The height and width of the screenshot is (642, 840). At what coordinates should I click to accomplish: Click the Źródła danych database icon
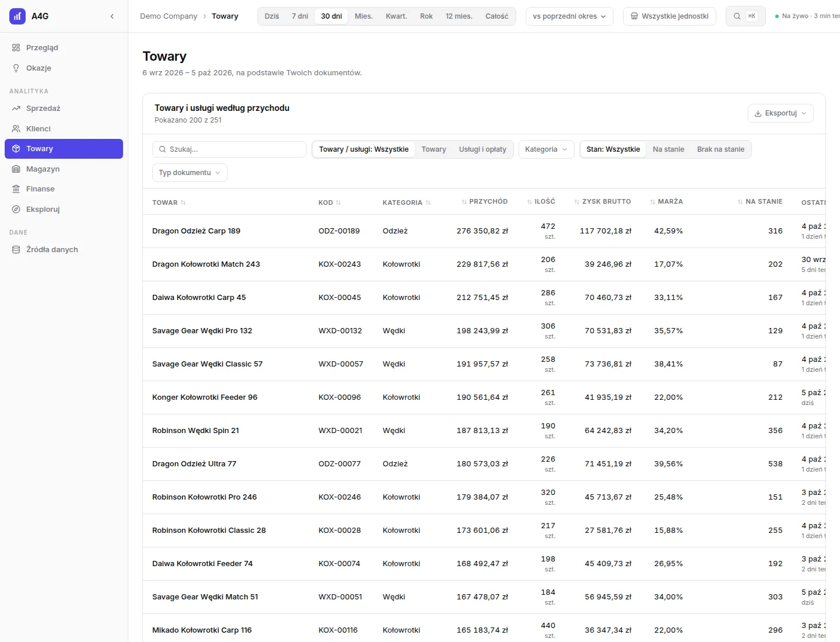(x=16, y=249)
